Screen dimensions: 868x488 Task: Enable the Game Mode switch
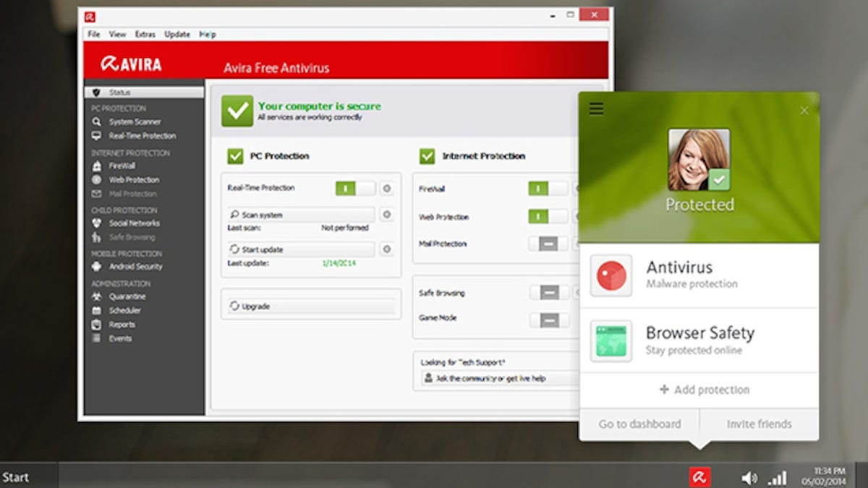[548, 320]
